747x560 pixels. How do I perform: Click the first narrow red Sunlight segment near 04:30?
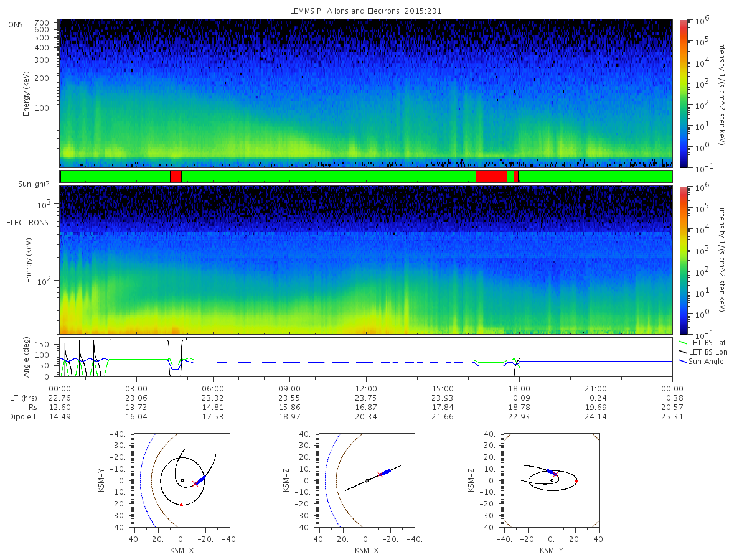(x=176, y=177)
